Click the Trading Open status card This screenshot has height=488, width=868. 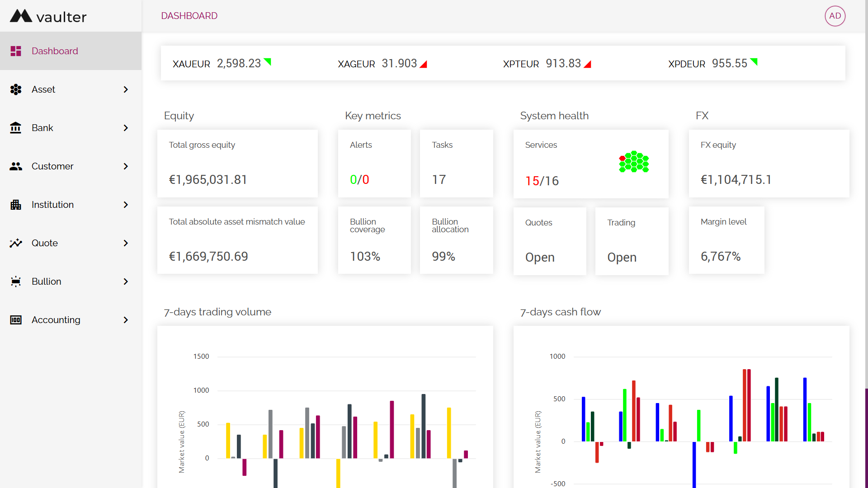click(632, 241)
